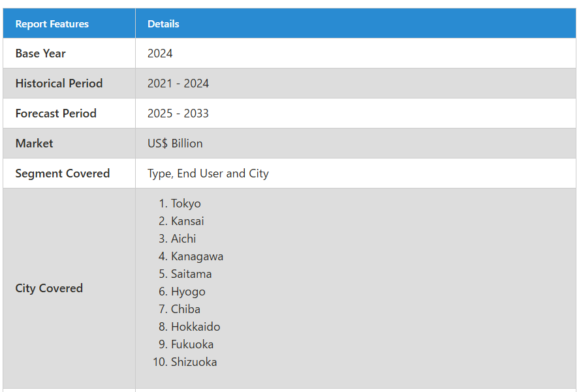Select the Historical Period label

pyautogui.click(x=59, y=83)
